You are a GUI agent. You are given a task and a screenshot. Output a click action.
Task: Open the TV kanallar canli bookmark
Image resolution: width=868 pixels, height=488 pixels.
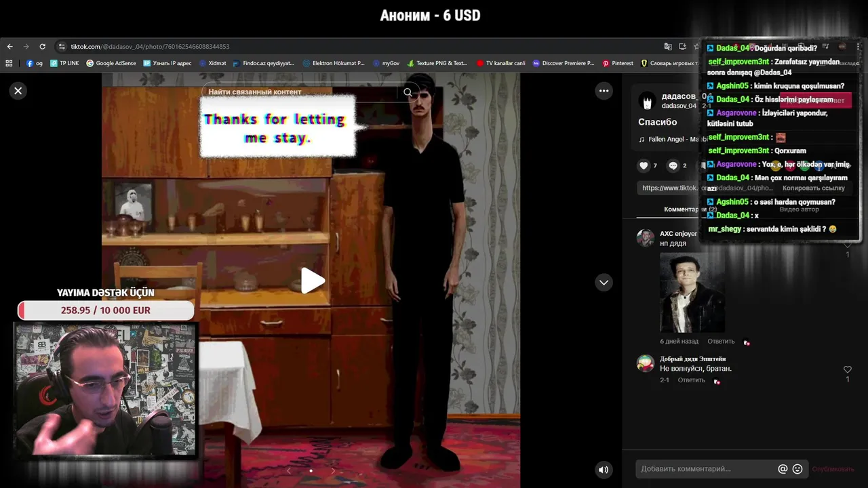[501, 63]
